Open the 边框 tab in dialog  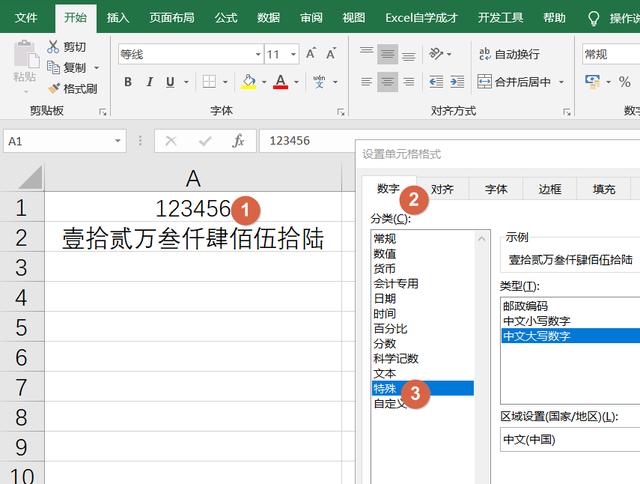pos(550,189)
